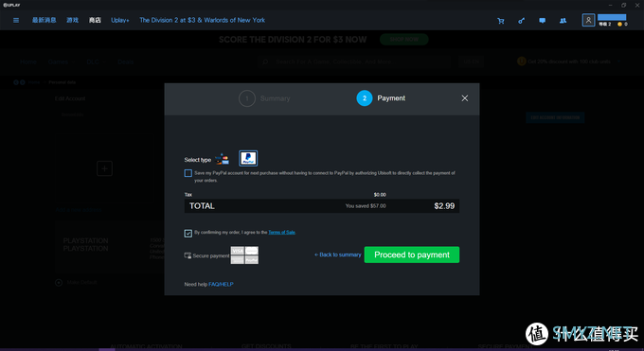Open the chat messages icon
Screen dimensions: 644x351
coord(542,21)
